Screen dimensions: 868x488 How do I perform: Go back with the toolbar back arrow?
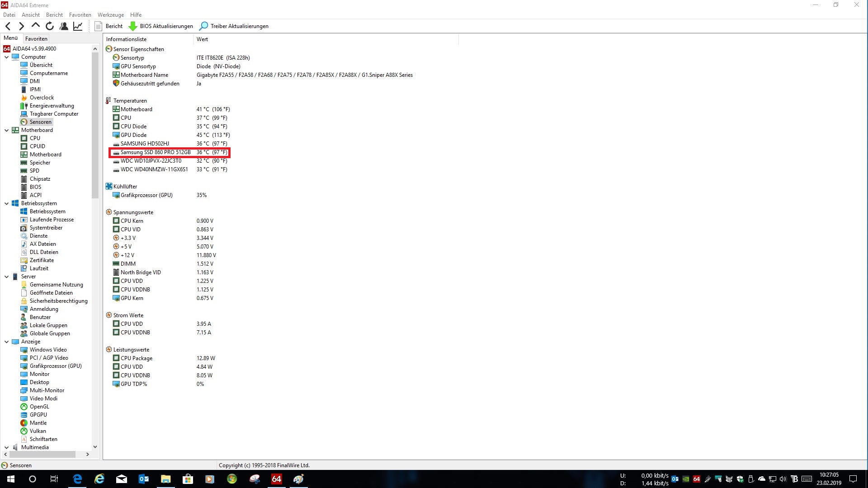pyautogui.click(x=8, y=26)
